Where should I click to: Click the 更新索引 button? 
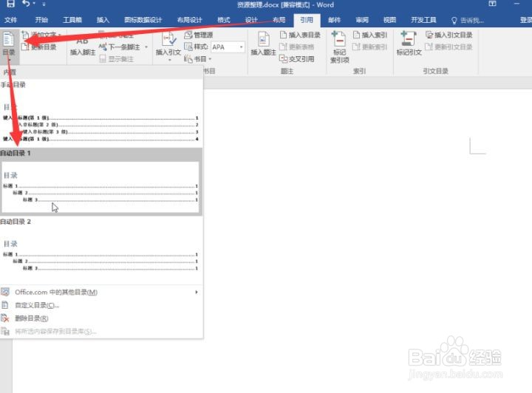(x=370, y=47)
